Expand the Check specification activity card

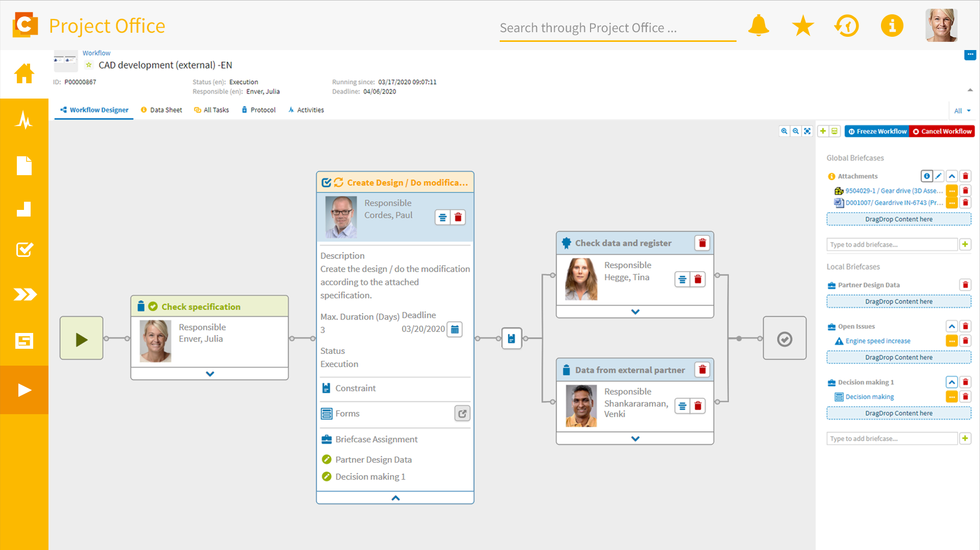209,373
